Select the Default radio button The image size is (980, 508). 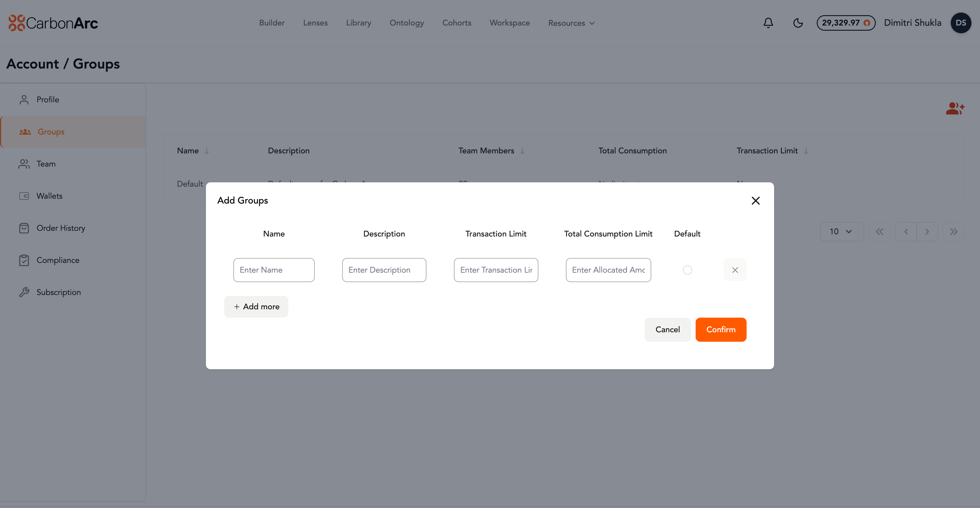(x=687, y=270)
